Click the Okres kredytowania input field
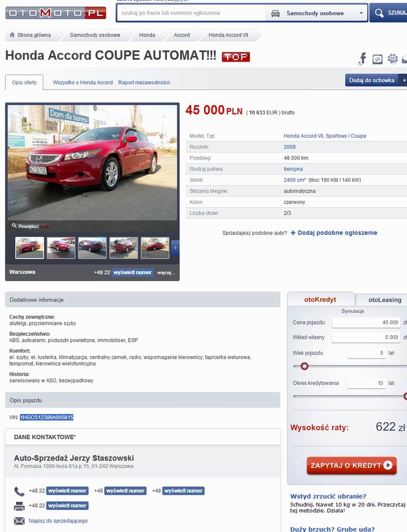407x532 pixels. (x=366, y=383)
